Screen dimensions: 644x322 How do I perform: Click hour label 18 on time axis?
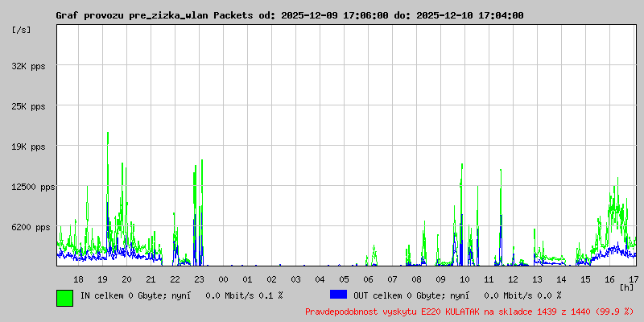click(x=78, y=279)
